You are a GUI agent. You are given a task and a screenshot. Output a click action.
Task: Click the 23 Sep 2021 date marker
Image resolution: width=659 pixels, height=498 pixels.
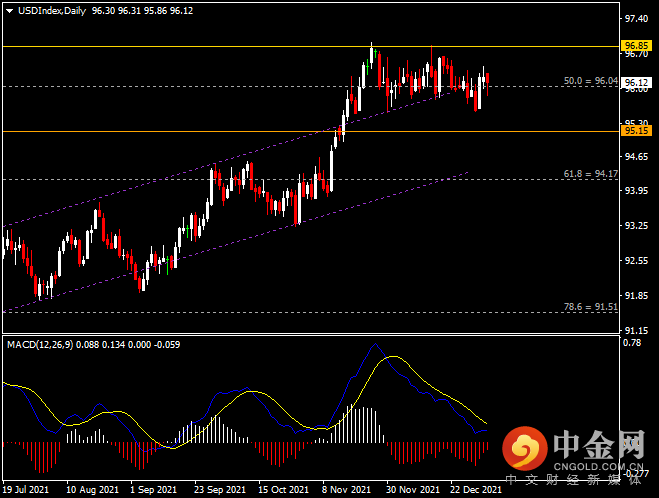[220, 490]
